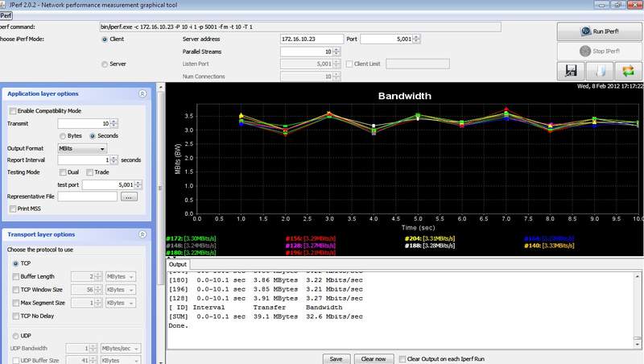This screenshot has width=644, height=364.
Task: Enable Compatibility Mode checkbox
Action: pos(13,110)
